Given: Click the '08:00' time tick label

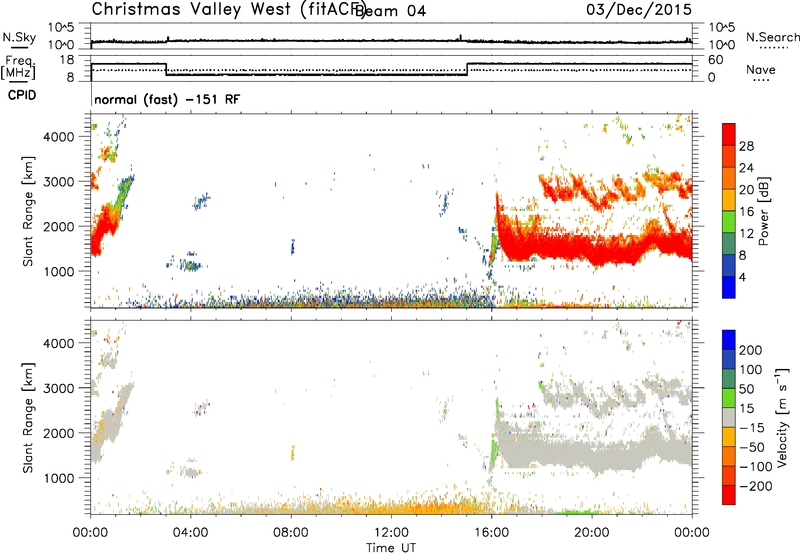Looking at the screenshot, I should (291, 533).
